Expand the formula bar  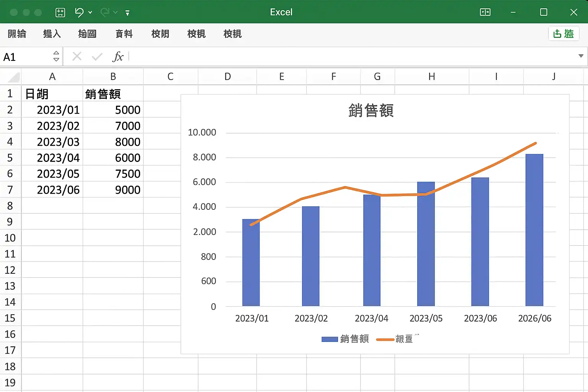(581, 56)
